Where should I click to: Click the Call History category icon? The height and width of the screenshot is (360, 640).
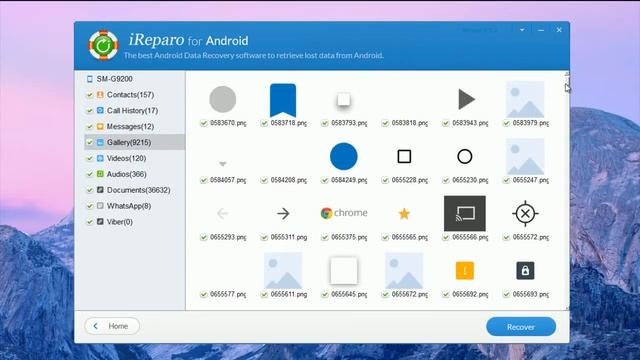(100, 111)
